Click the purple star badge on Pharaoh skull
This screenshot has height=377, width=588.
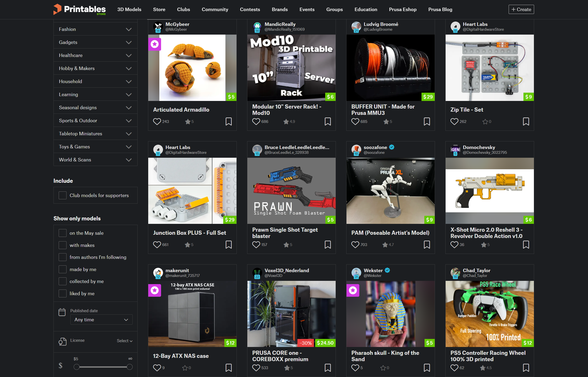pos(353,290)
